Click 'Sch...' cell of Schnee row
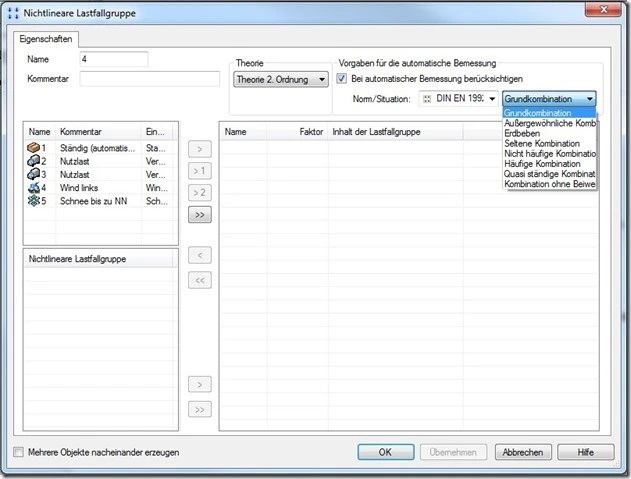 point(157,201)
